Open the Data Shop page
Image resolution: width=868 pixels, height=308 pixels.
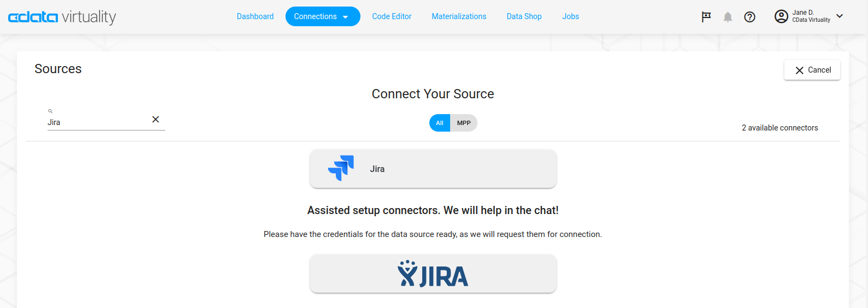[x=524, y=16]
